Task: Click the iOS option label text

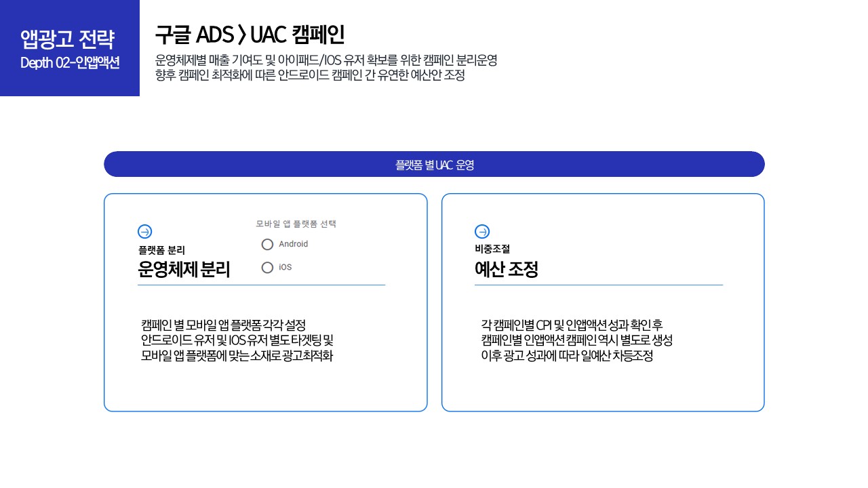Action: (285, 267)
